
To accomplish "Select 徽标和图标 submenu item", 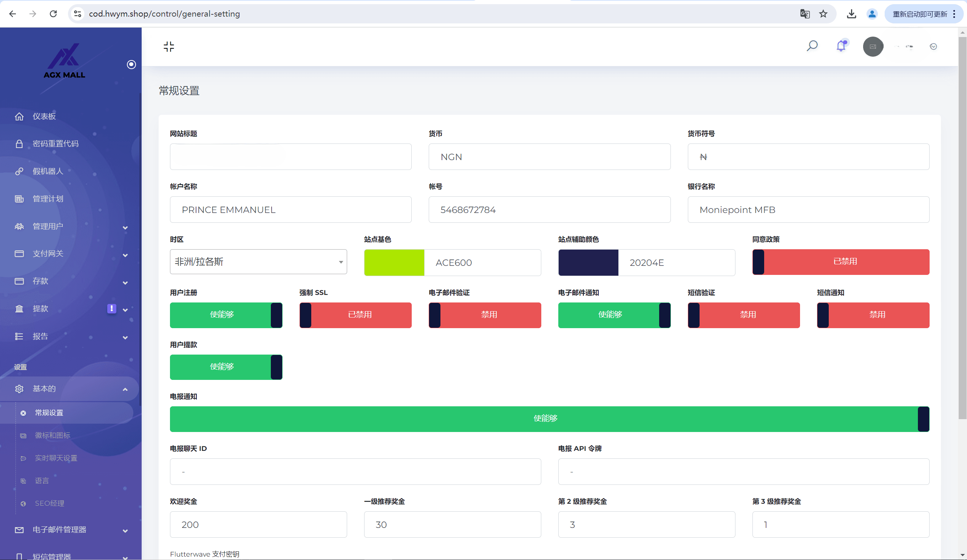I will (x=53, y=435).
